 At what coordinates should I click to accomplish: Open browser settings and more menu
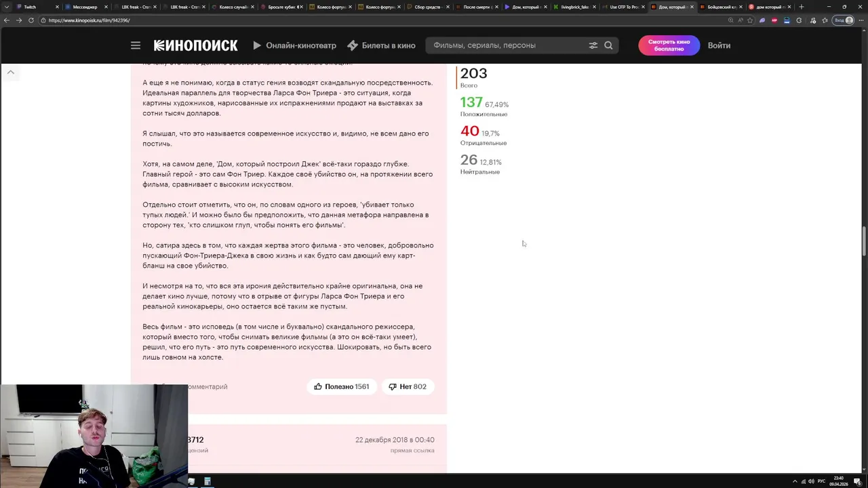click(861, 20)
